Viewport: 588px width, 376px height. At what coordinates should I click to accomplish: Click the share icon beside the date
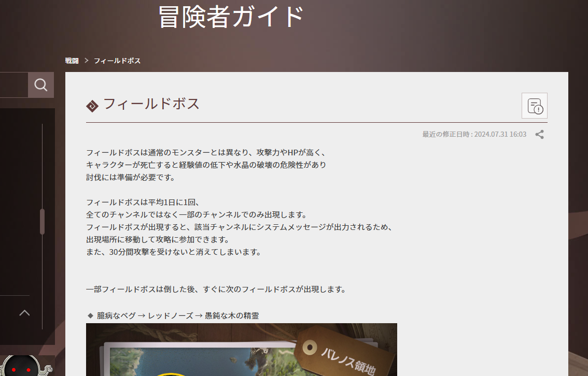click(x=539, y=135)
